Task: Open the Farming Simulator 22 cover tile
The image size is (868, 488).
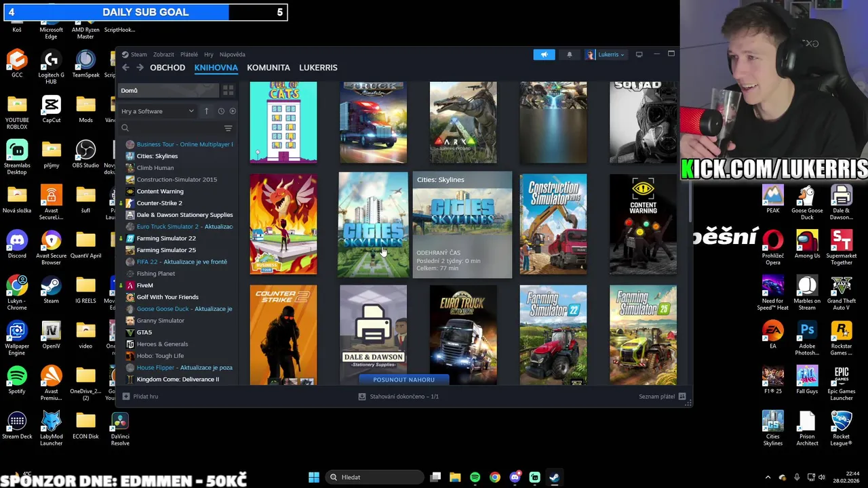Action: point(553,335)
